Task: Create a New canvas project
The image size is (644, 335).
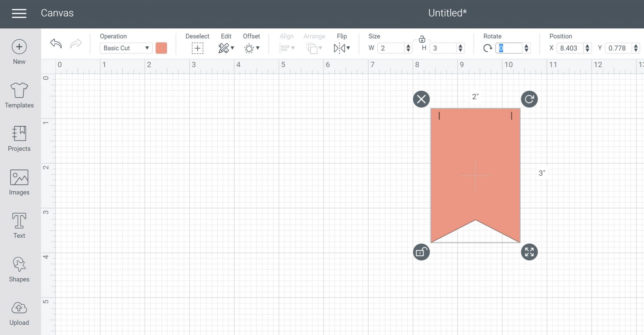Action: (x=19, y=52)
